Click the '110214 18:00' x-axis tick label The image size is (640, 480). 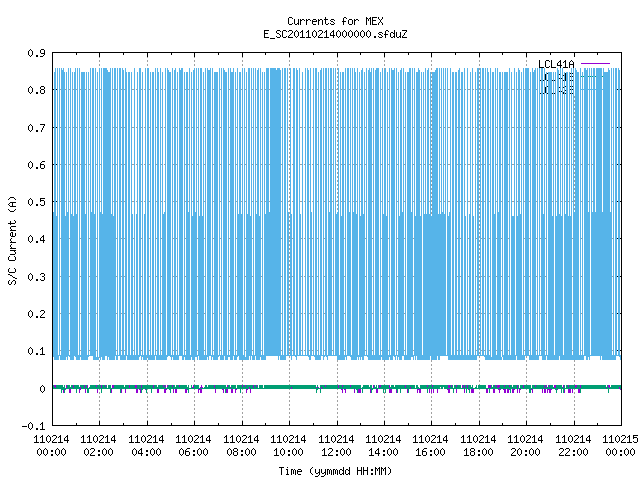pos(478,446)
